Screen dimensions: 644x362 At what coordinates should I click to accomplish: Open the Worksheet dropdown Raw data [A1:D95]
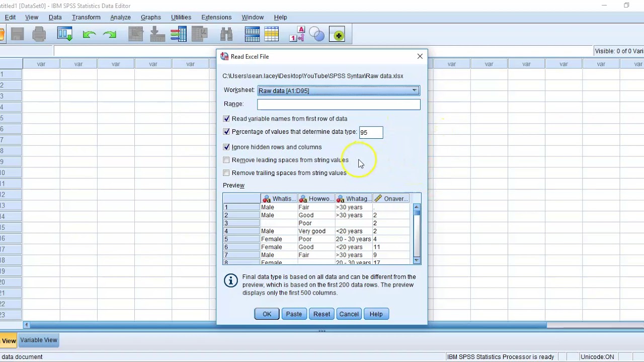click(x=339, y=90)
